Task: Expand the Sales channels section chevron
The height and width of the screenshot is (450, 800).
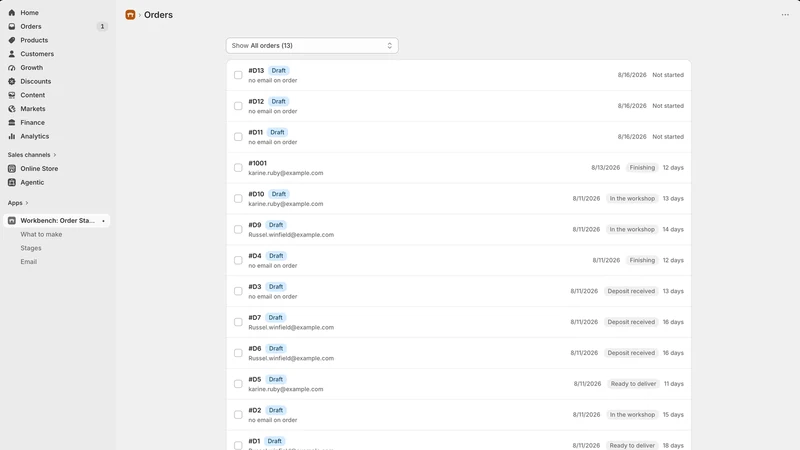Action: coord(55,155)
